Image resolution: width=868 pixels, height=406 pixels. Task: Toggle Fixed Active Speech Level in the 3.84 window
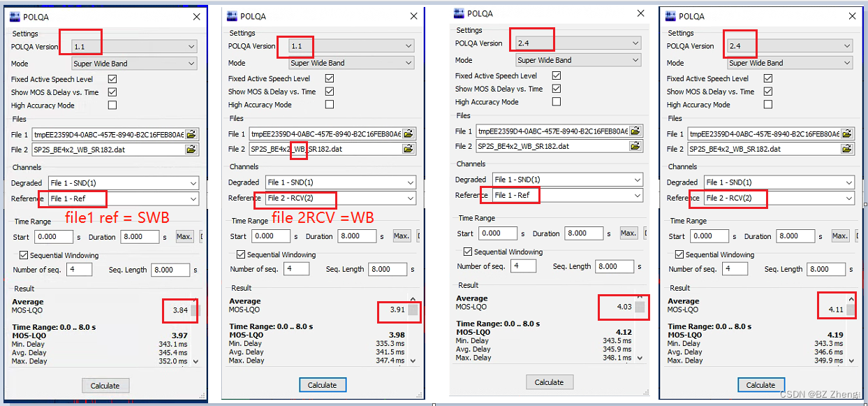[112, 79]
